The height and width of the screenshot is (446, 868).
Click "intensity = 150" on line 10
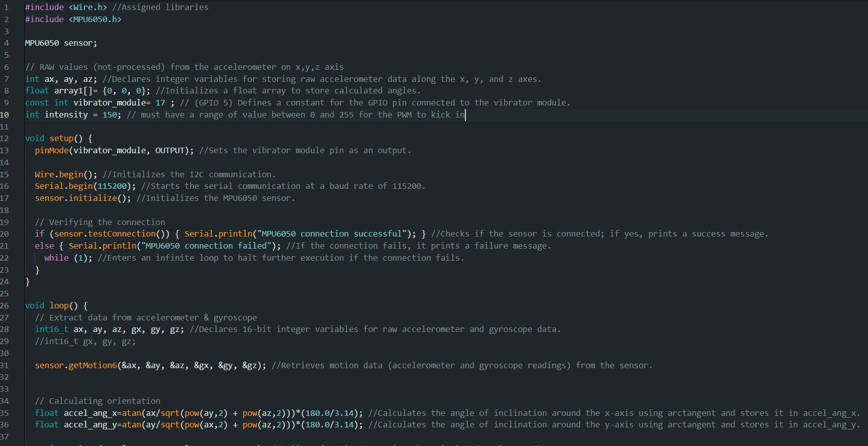pos(80,115)
